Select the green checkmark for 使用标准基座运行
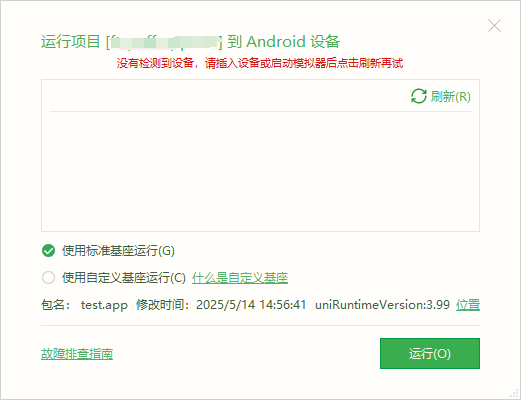 (x=48, y=251)
